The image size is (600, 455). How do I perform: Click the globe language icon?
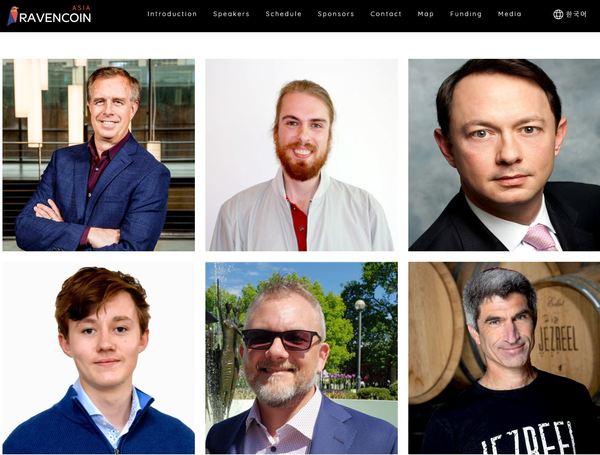click(558, 14)
